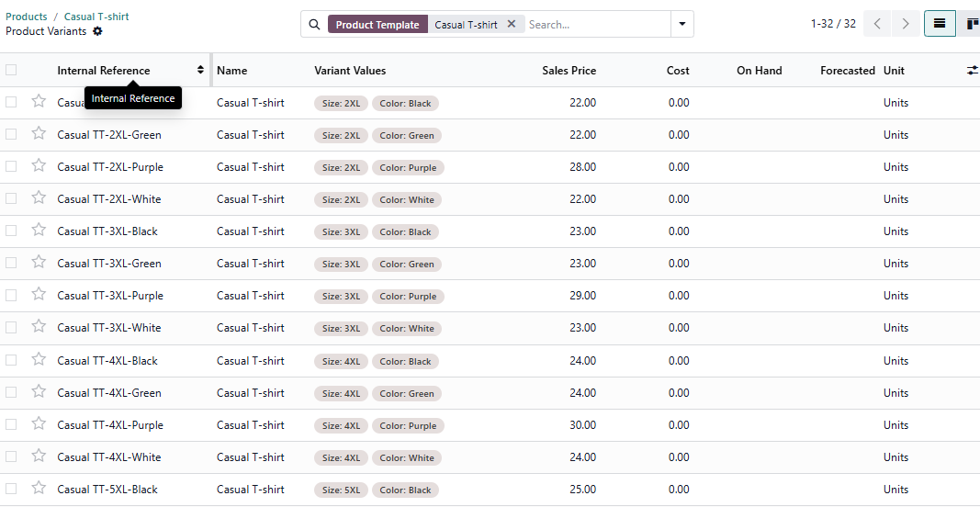
Task: Expand the search options dropdown arrow
Action: pyautogui.click(x=681, y=25)
